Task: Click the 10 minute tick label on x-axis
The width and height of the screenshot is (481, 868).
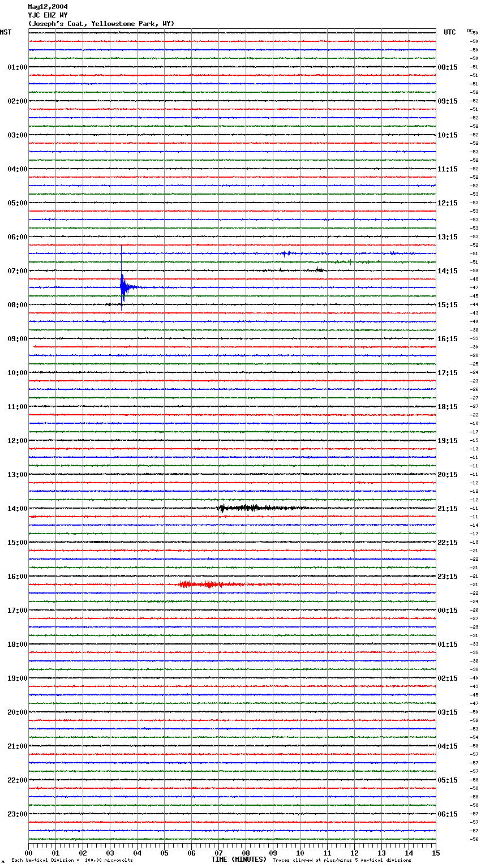Action: point(300,853)
